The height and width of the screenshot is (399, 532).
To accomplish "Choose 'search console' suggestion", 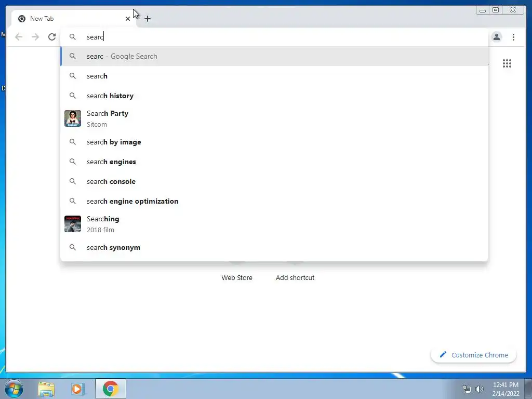I will click(274, 181).
